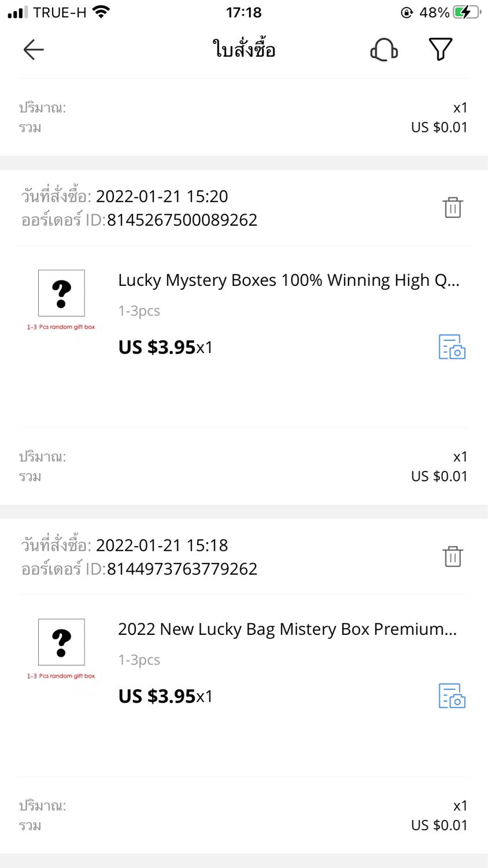Delete order 8145267500089262 with trash icon

coord(453,207)
